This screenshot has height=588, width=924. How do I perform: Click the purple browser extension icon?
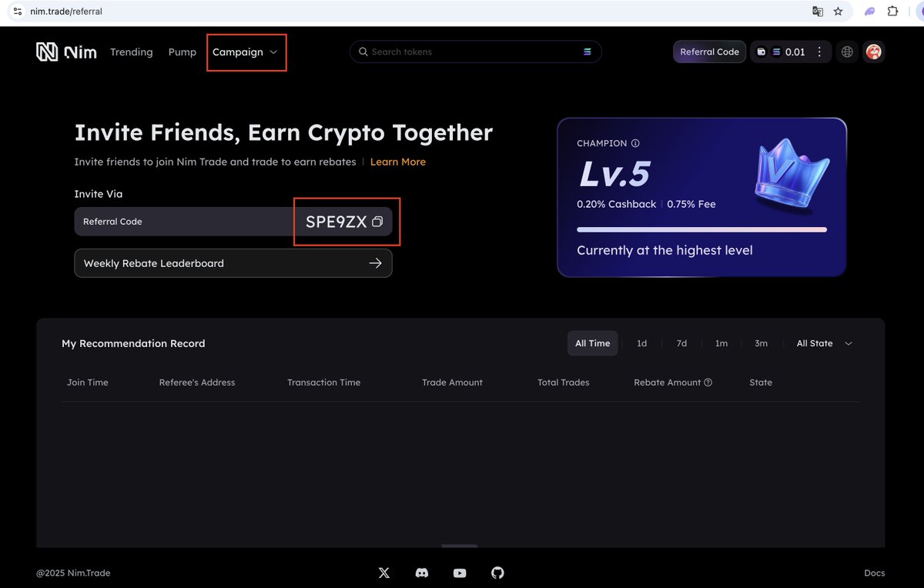click(x=869, y=12)
